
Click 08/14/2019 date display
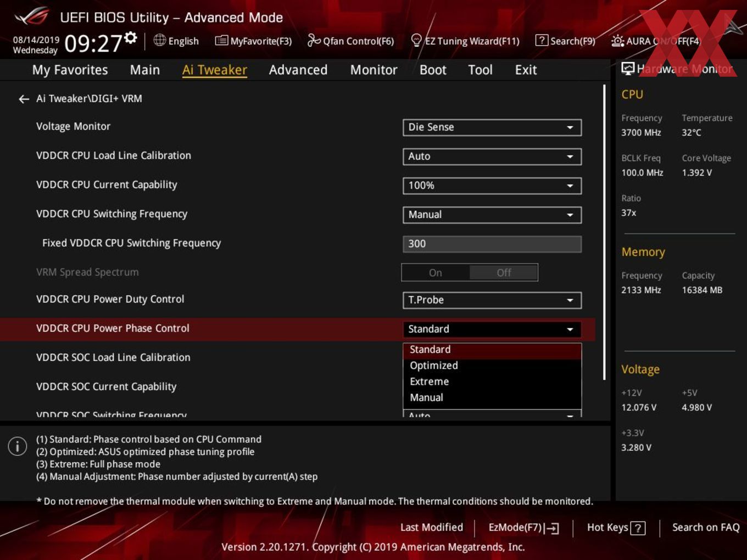pos(36,40)
